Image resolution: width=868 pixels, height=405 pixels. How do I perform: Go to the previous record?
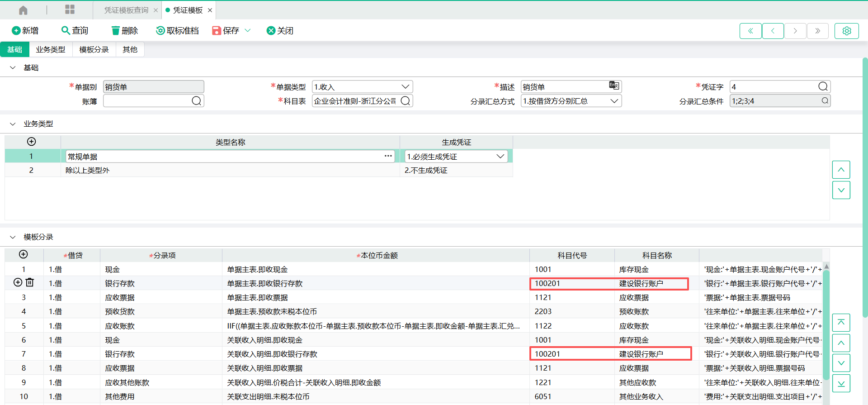[x=773, y=31]
